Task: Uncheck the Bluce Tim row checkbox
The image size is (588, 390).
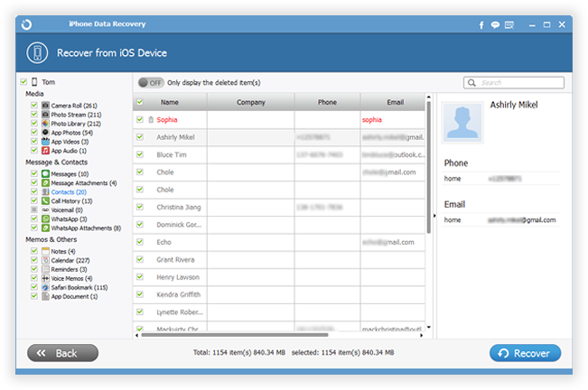Action: pos(140,154)
